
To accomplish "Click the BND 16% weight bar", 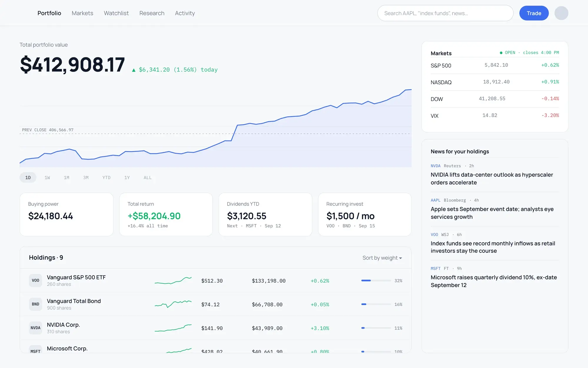I will (x=376, y=304).
